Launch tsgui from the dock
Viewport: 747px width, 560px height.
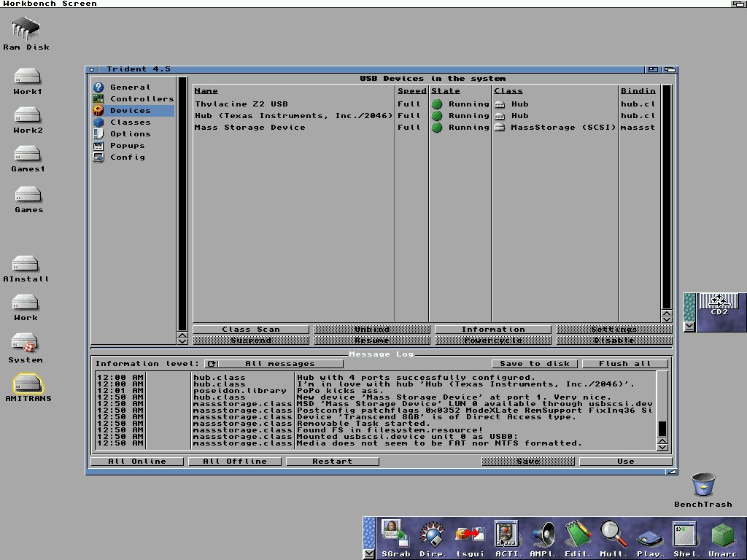click(470, 534)
